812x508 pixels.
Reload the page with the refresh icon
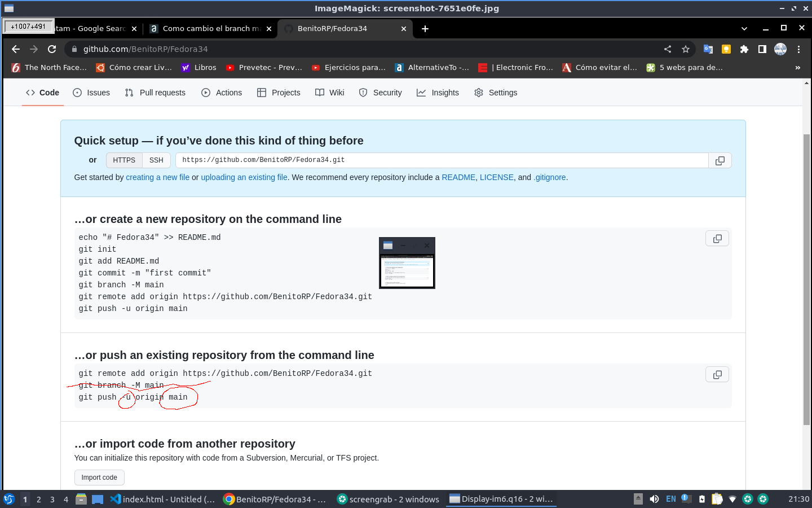[52, 49]
